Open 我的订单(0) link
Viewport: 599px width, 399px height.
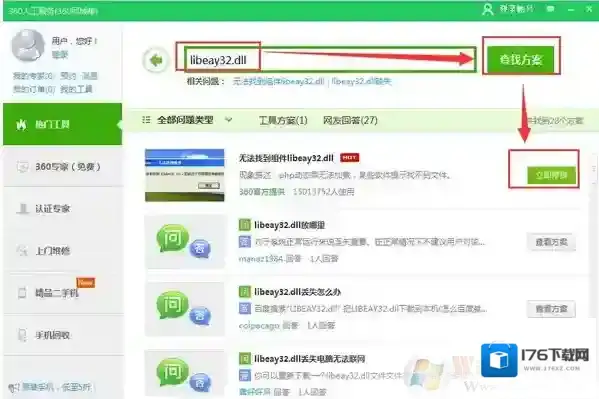click(x=34, y=89)
